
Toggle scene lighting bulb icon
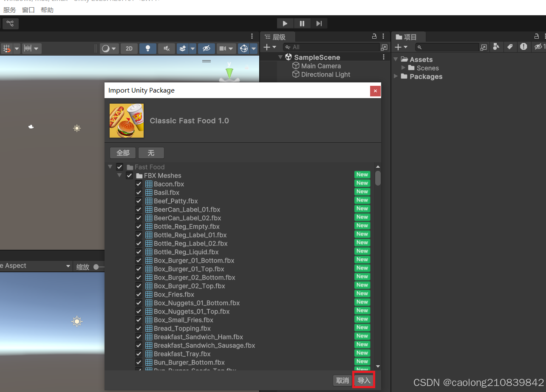point(148,49)
